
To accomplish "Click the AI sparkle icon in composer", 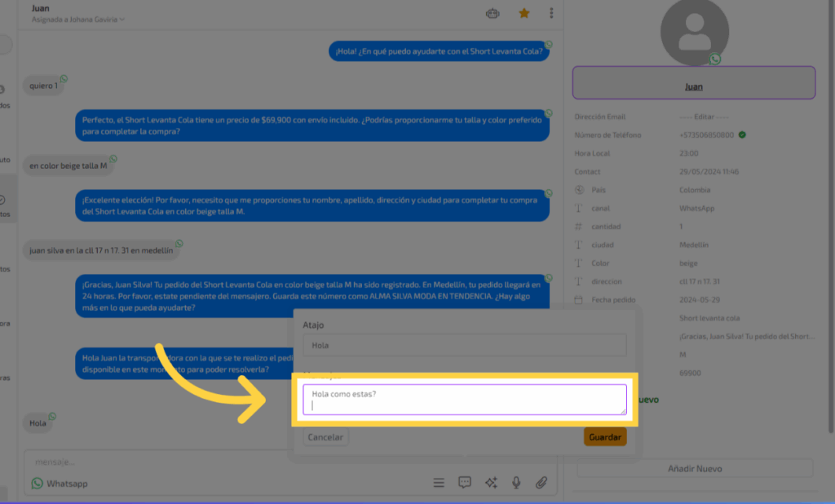I will tap(491, 483).
